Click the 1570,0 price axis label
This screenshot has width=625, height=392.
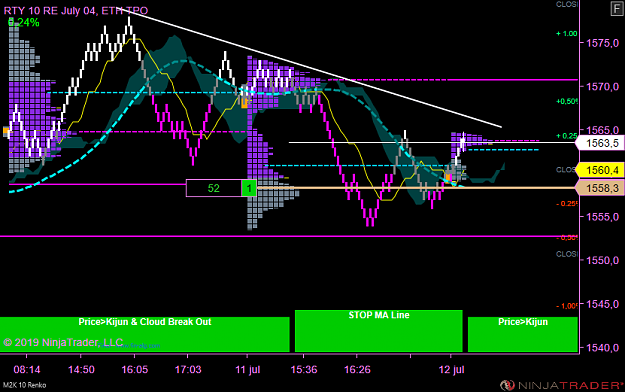(602, 86)
